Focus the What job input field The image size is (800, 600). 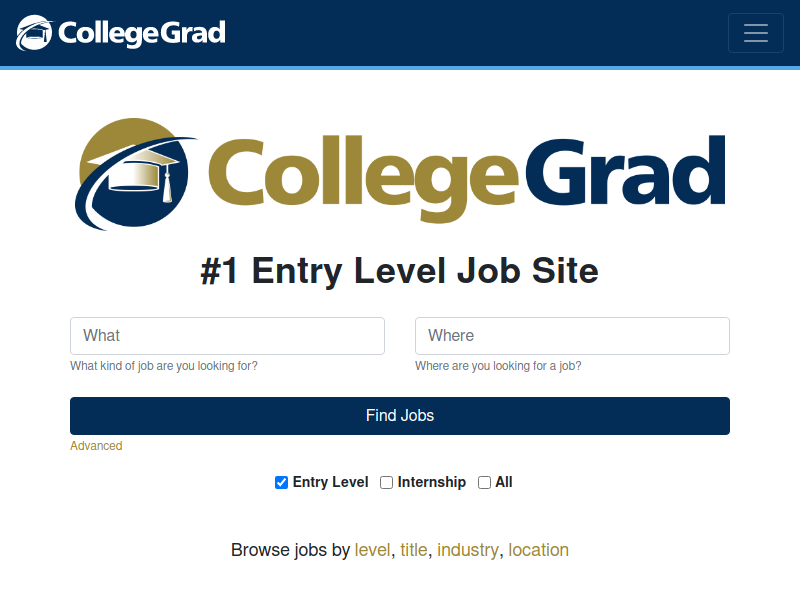227,336
